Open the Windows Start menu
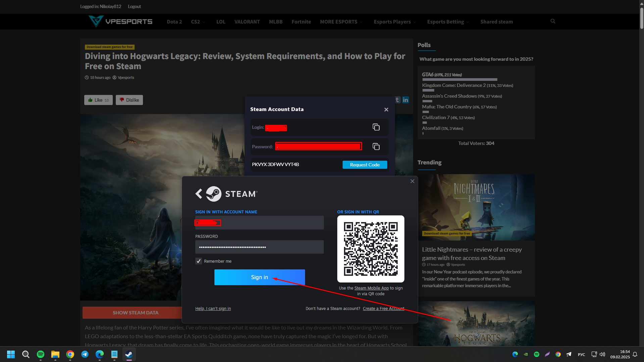 (x=11, y=354)
